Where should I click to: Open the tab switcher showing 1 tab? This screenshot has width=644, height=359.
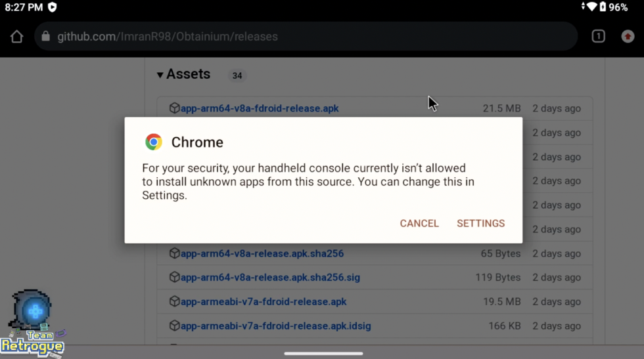pyautogui.click(x=598, y=37)
